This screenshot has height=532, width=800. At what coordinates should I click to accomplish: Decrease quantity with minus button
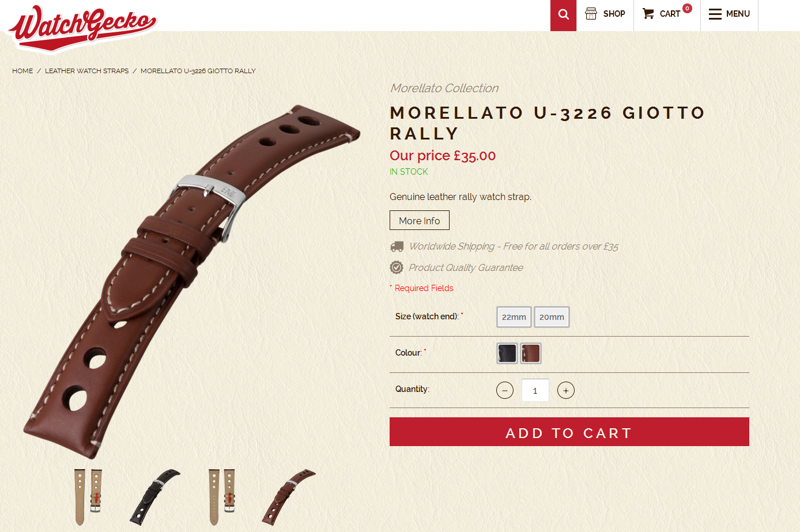pos(505,390)
